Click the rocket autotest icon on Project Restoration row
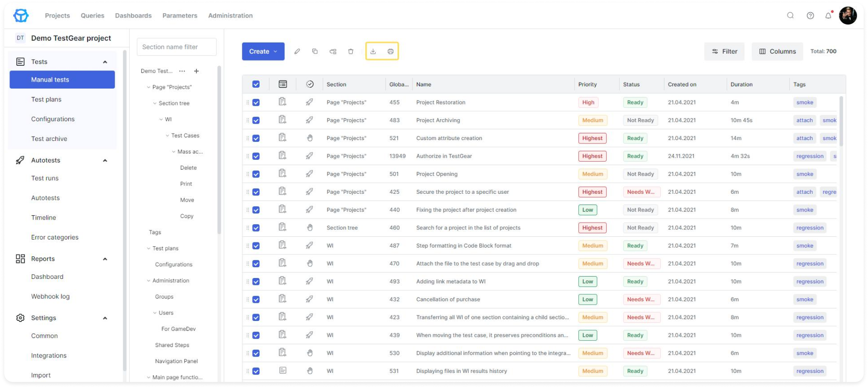 309,102
